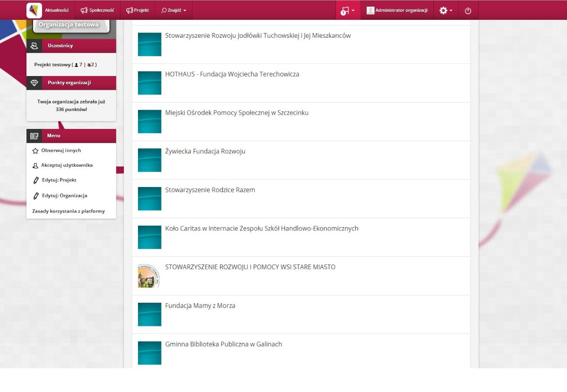Click pencil icon beside Edytuj: Projekt
The width and height of the screenshot is (567, 392).
pyautogui.click(x=35, y=180)
